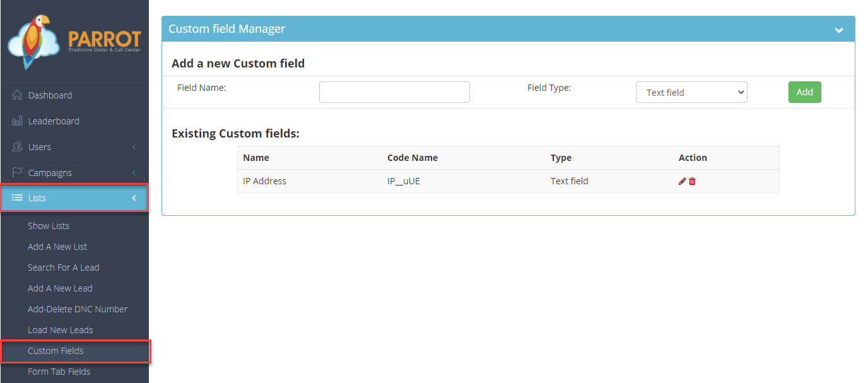Viewport: 868px width, 383px height.
Task: Go to Leaderboard in the sidebar
Action: click(74, 121)
